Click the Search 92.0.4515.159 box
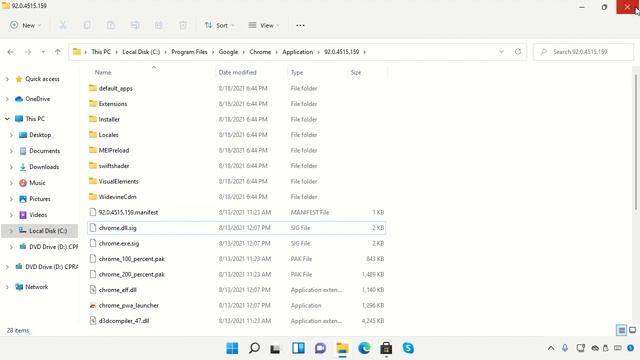This screenshot has height=360, width=640. coord(583,52)
